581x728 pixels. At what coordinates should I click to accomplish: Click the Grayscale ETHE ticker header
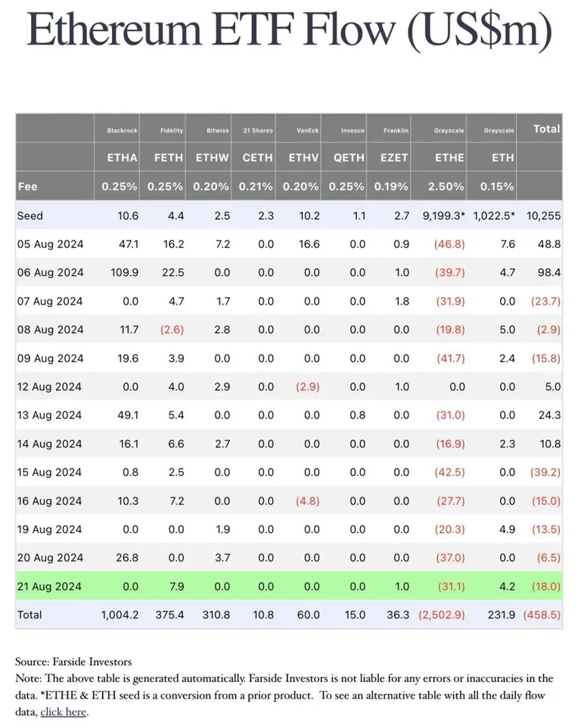click(449, 158)
